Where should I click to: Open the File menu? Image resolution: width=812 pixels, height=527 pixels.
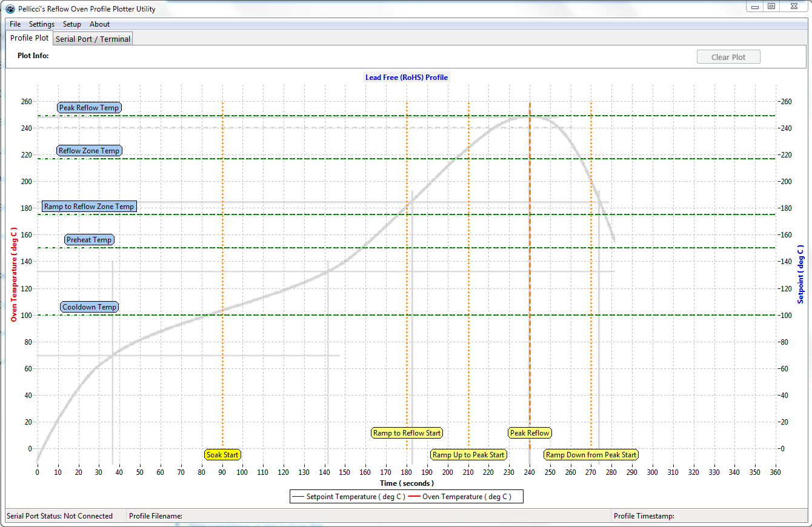pyautogui.click(x=15, y=24)
